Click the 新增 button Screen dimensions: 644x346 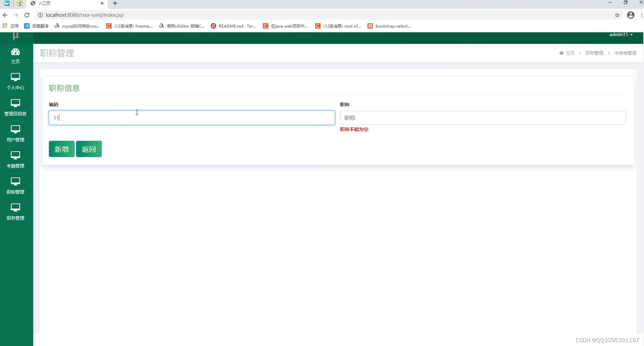62,149
